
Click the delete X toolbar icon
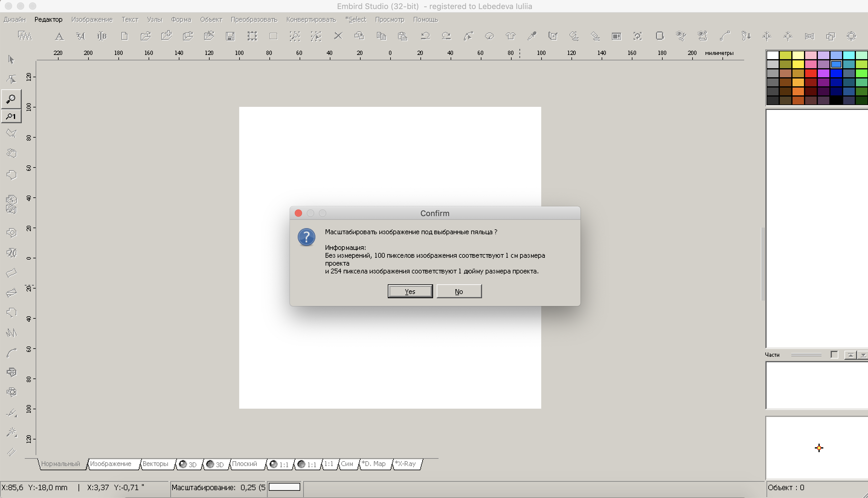(338, 36)
